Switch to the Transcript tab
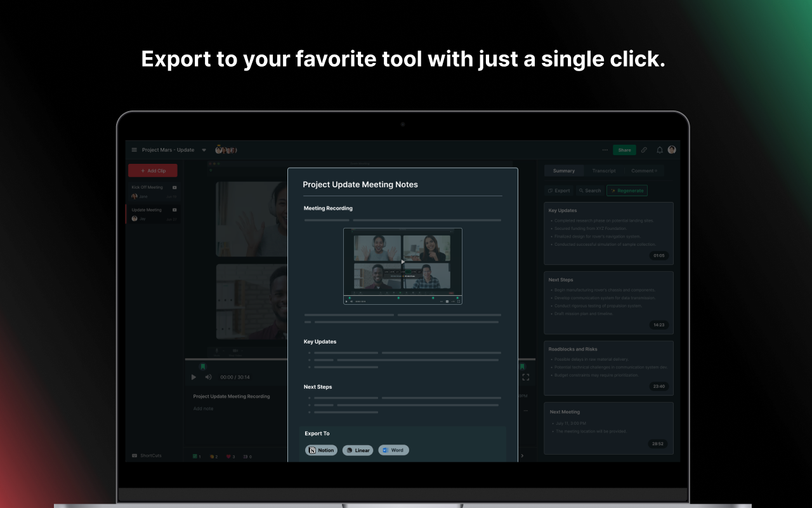 click(x=604, y=171)
